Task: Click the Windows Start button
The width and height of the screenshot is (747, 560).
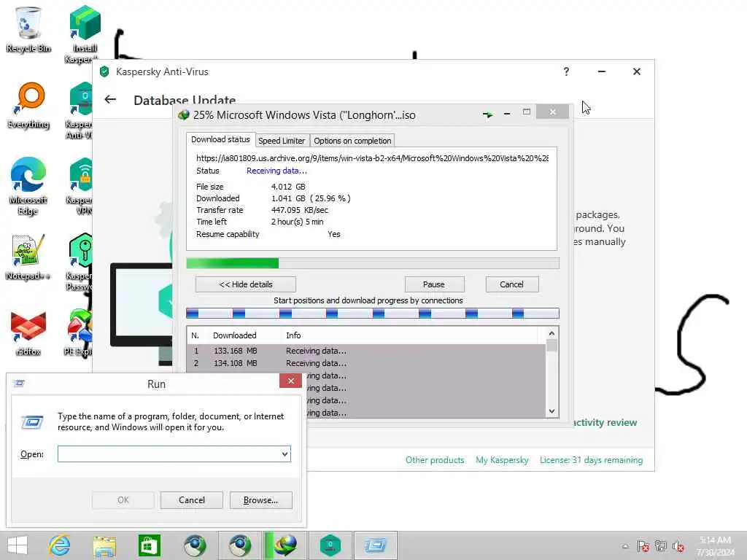Action: (18, 545)
